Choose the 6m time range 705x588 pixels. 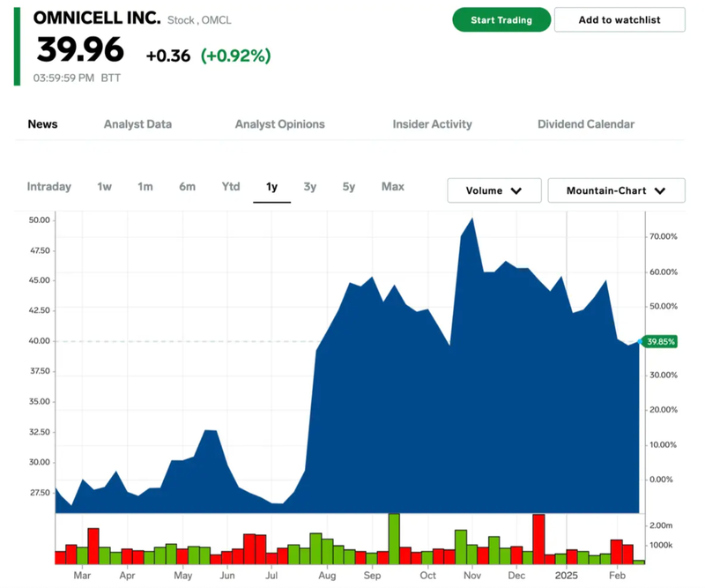click(x=187, y=187)
